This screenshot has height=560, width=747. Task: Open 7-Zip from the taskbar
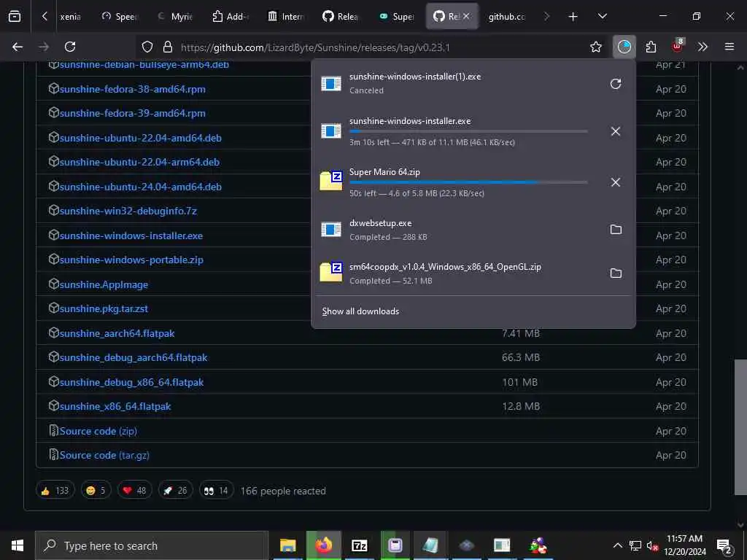point(359,545)
